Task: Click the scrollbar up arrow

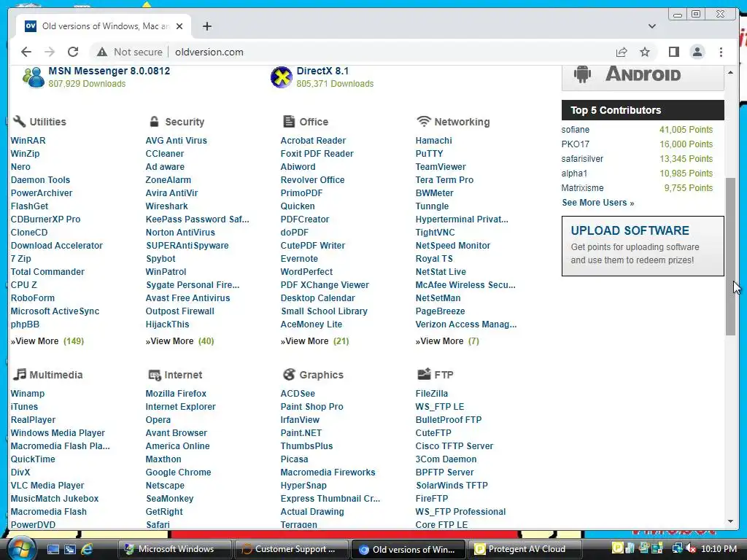Action: point(730,72)
